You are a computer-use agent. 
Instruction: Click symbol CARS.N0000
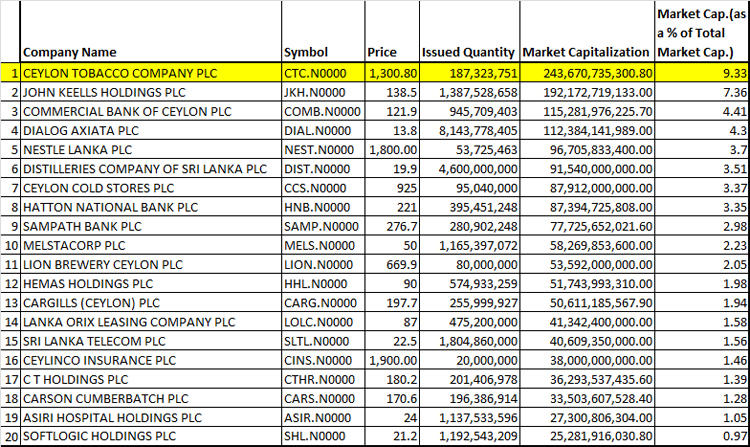pyautogui.click(x=323, y=398)
